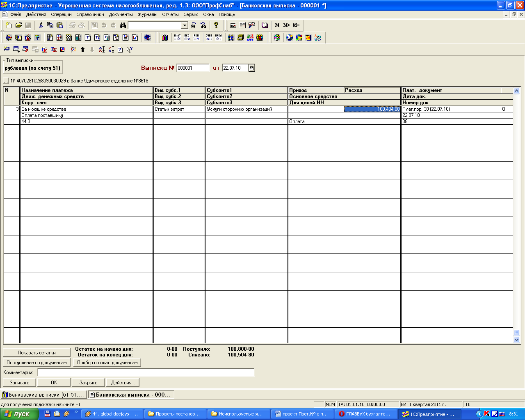Expand the search combo box dropdown
The width and height of the screenshot is (525, 420).
coord(185,25)
